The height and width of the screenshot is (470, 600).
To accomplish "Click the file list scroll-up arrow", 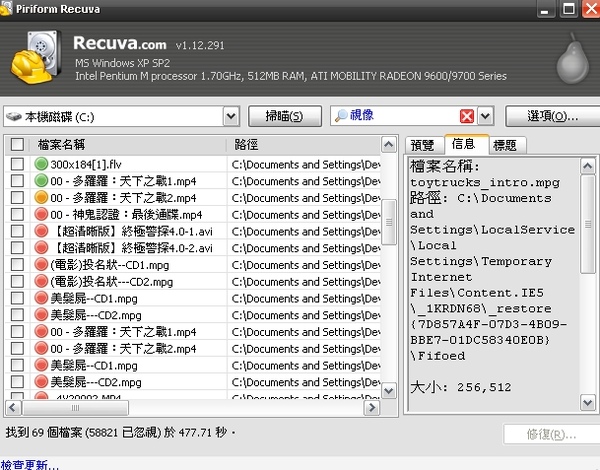I will tap(389, 145).
